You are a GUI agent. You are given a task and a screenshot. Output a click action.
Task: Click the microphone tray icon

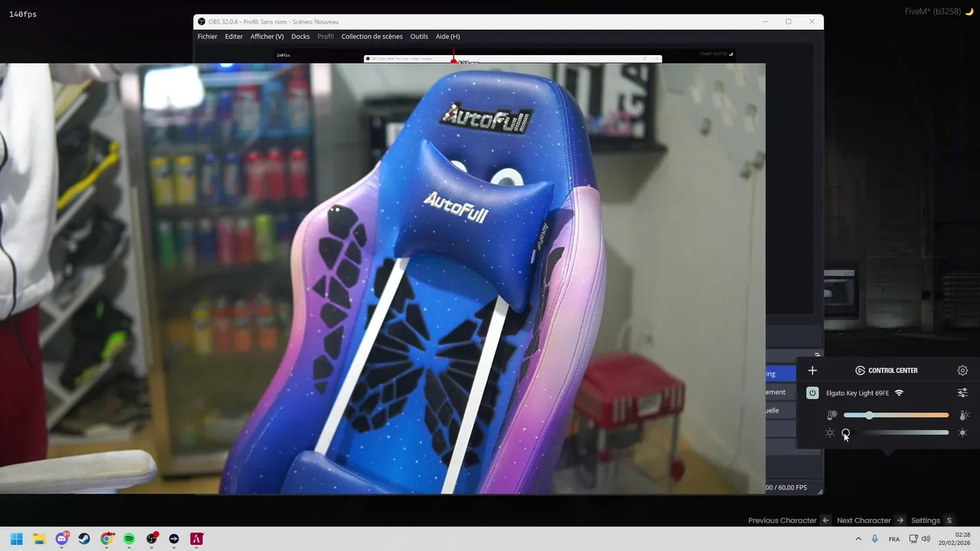point(875,539)
